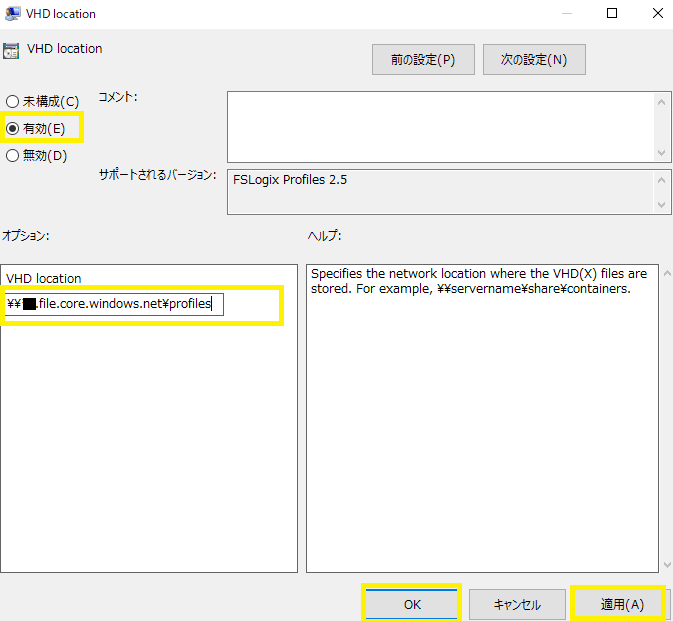Click the help pane scroll down arrow
The width and height of the screenshot is (673, 621).
pos(667,565)
